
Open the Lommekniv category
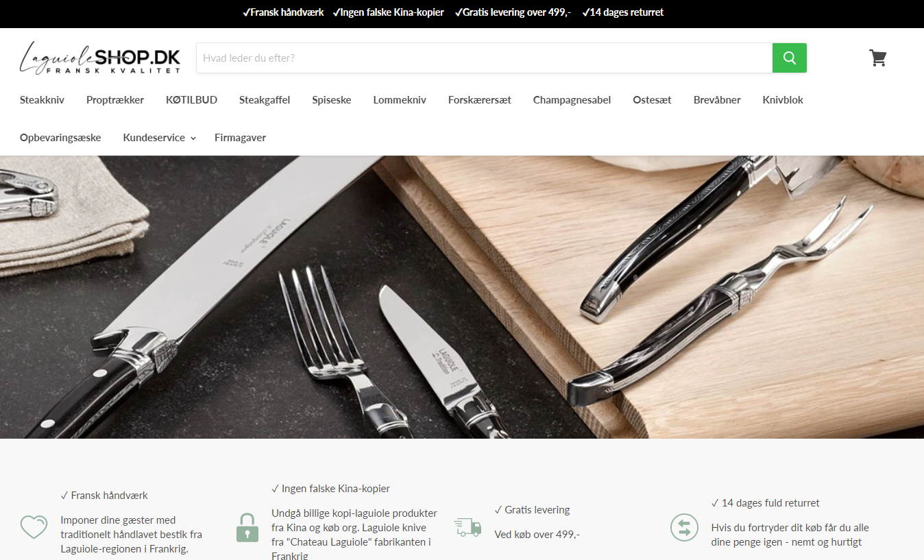coord(400,100)
